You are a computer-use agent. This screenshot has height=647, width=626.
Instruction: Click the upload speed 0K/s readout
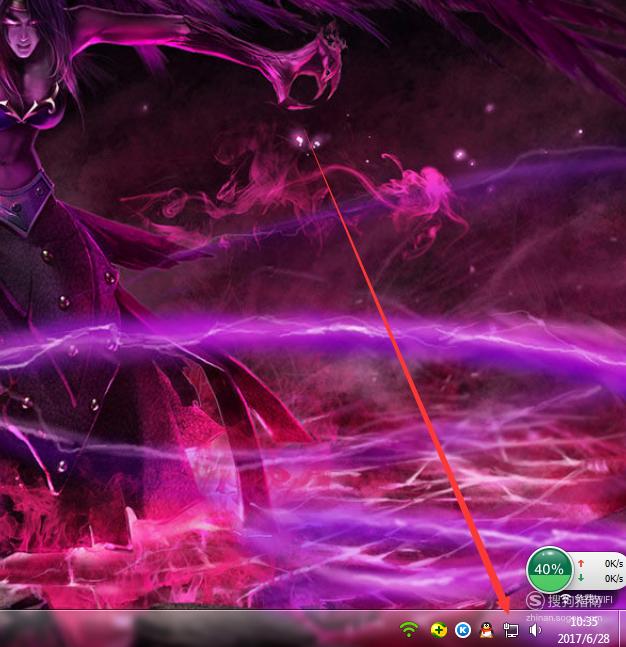tap(614, 563)
